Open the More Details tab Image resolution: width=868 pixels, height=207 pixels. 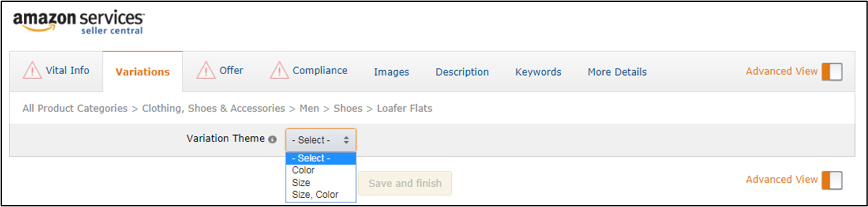tap(617, 72)
